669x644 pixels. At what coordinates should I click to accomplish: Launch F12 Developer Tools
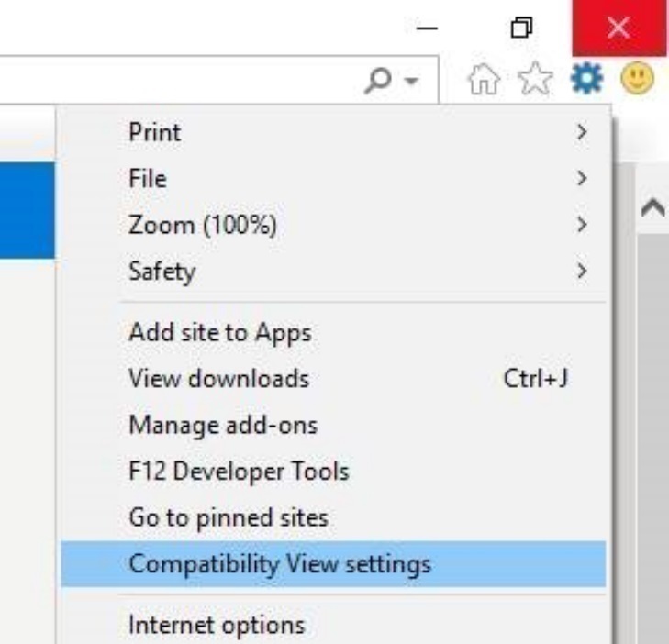pyautogui.click(x=239, y=472)
